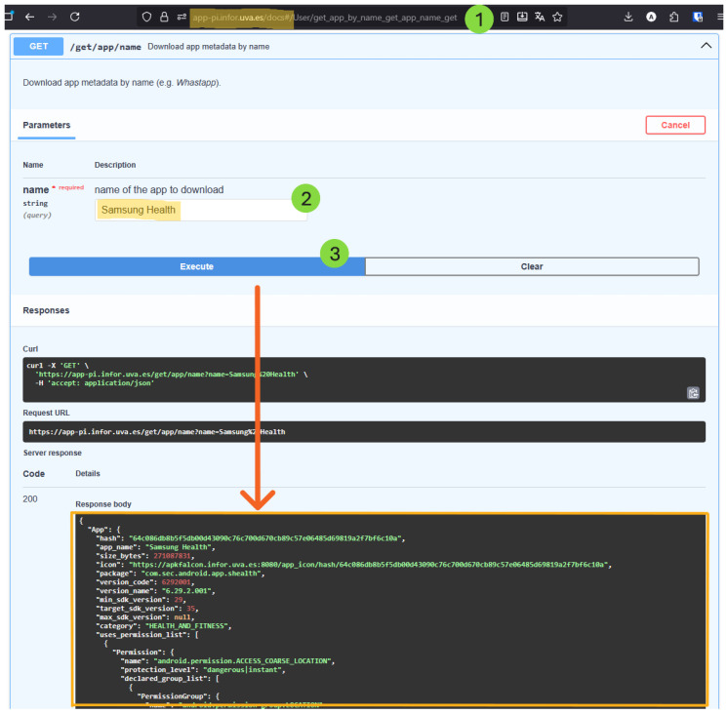Click the GET method badge to collapse
728x714 pixels.
point(38,47)
